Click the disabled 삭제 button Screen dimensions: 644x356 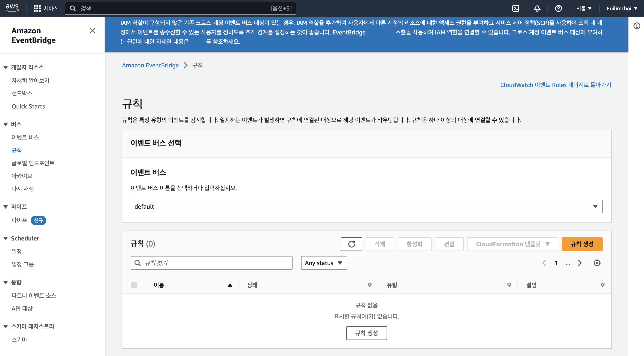point(380,244)
